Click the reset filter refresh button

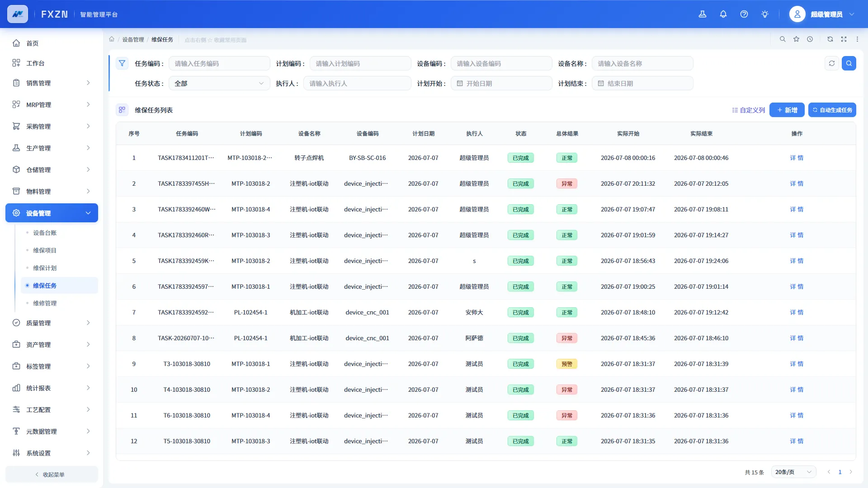pyautogui.click(x=832, y=63)
